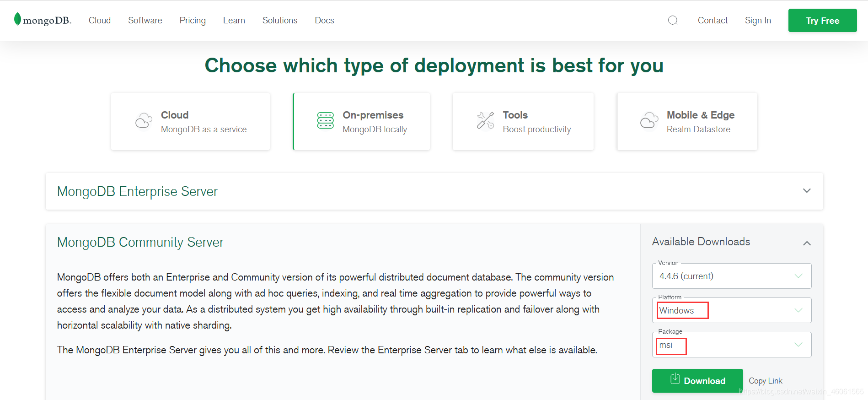
Task: Click the download arrow icon in the Download button
Action: coord(675,379)
